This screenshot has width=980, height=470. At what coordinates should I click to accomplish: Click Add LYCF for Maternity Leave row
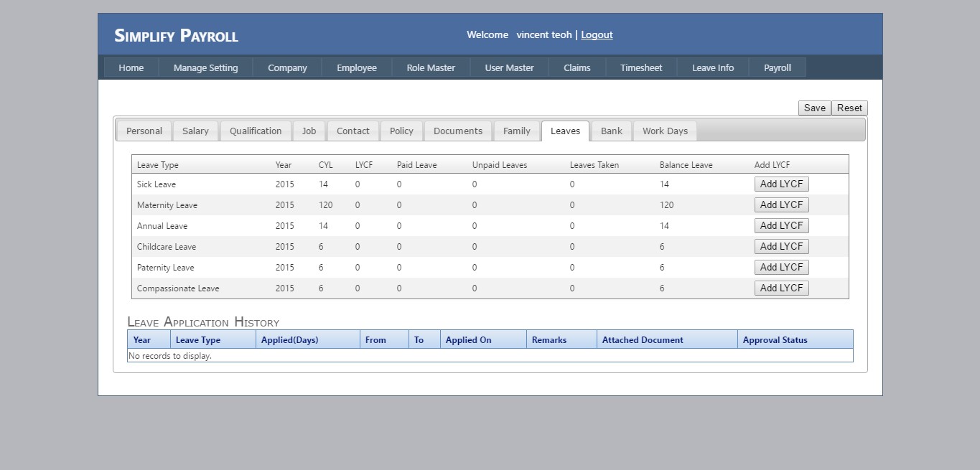pos(781,205)
